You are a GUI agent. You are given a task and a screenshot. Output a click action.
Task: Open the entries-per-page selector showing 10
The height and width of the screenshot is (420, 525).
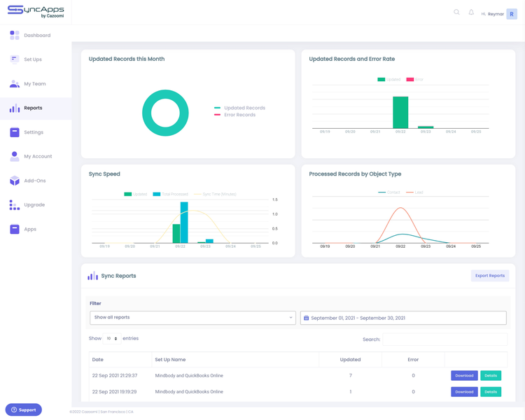point(111,339)
